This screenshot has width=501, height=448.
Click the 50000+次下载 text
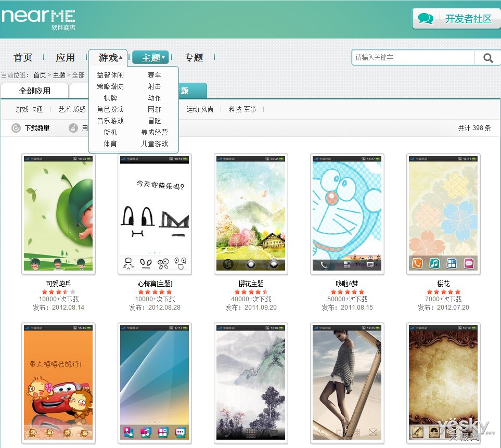[348, 299]
